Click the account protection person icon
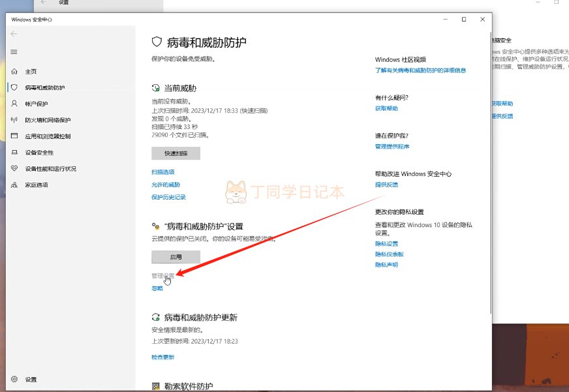This screenshot has height=392, width=569. click(x=14, y=104)
